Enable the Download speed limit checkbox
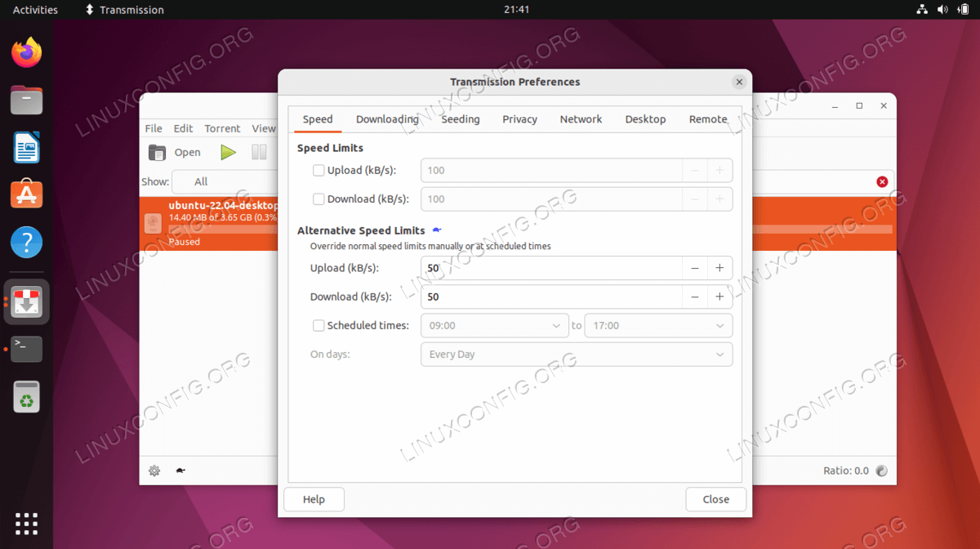The image size is (980, 549). pyautogui.click(x=318, y=199)
